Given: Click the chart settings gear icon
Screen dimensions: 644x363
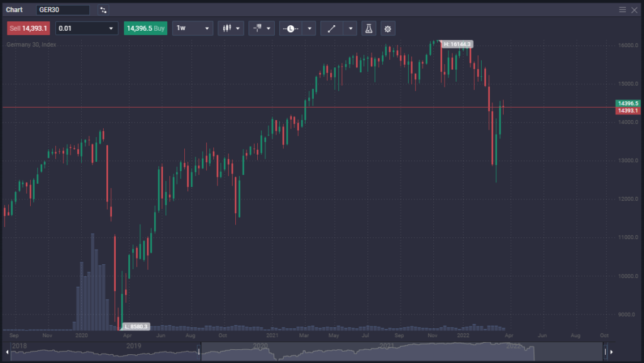Looking at the screenshot, I should pyautogui.click(x=388, y=28).
